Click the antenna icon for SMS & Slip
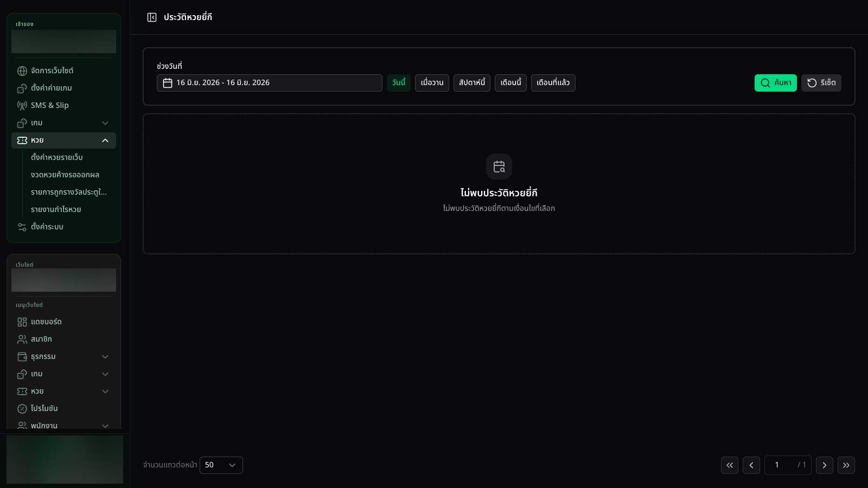This screenshot has width=868, height=488. click(22, 106)
